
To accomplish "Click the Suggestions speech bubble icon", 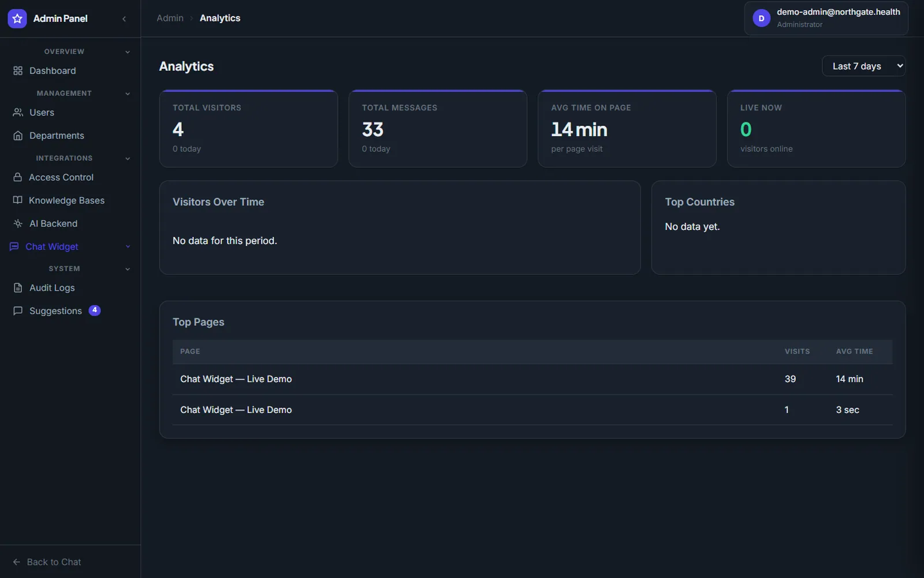I will coord(18,310).
